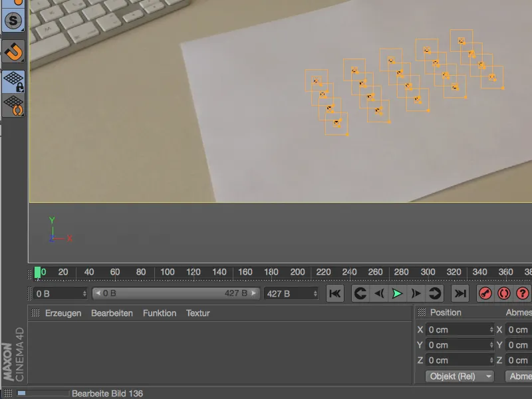Click the Abmessung Z value field

519,360
